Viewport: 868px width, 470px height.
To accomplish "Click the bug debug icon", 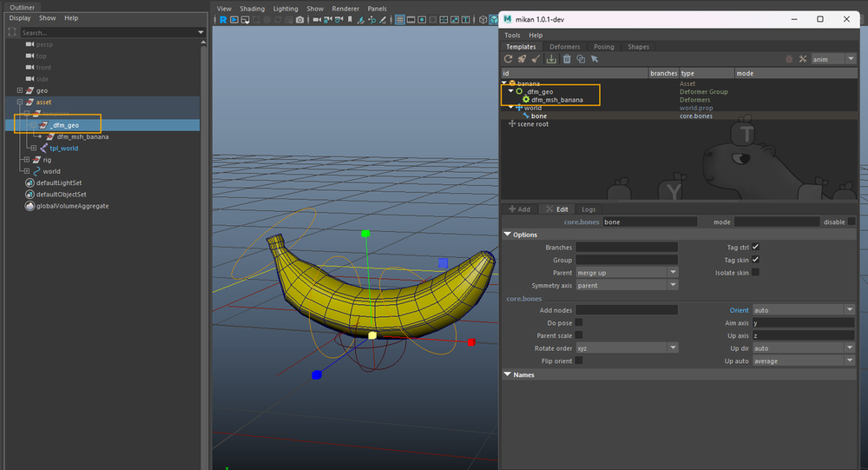I will pyautogui.click(x=789, y=59).
